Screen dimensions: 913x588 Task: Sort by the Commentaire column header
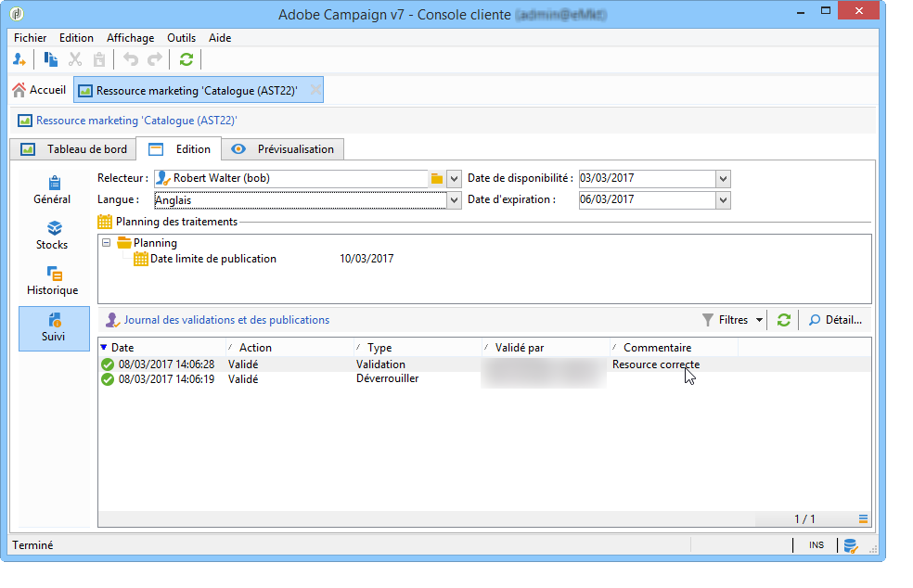675,348
